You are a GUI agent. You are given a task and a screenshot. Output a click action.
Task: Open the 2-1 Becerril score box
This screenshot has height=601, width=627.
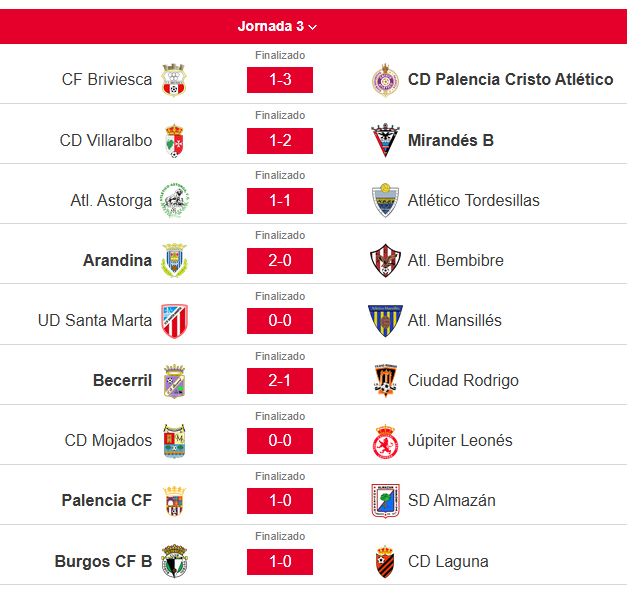(280, 381)
